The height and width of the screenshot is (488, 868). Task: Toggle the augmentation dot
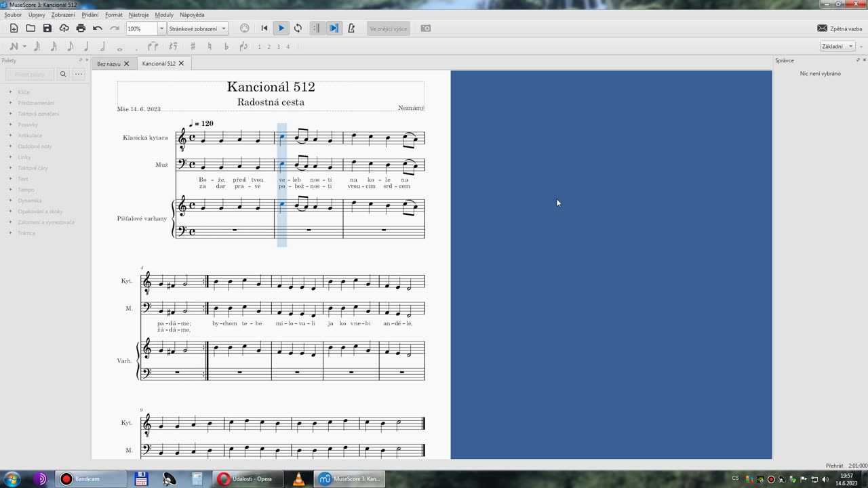pyautogui.click(x=136, y=48)
